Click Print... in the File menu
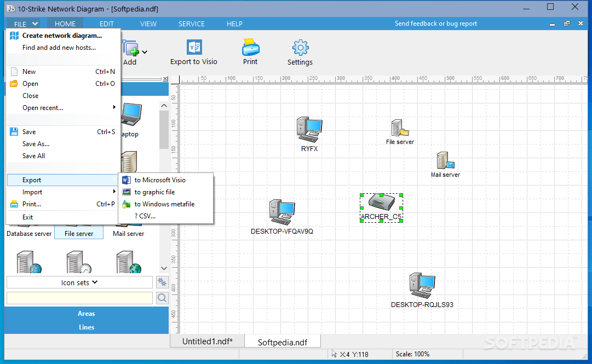This screenshot has width=592, height=364. coord(63,204)
